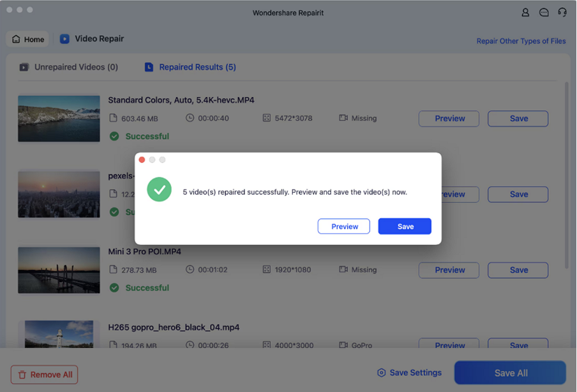577x392 pixels.
Task: Open the user account profile icon
Action: tap(525, 13)
